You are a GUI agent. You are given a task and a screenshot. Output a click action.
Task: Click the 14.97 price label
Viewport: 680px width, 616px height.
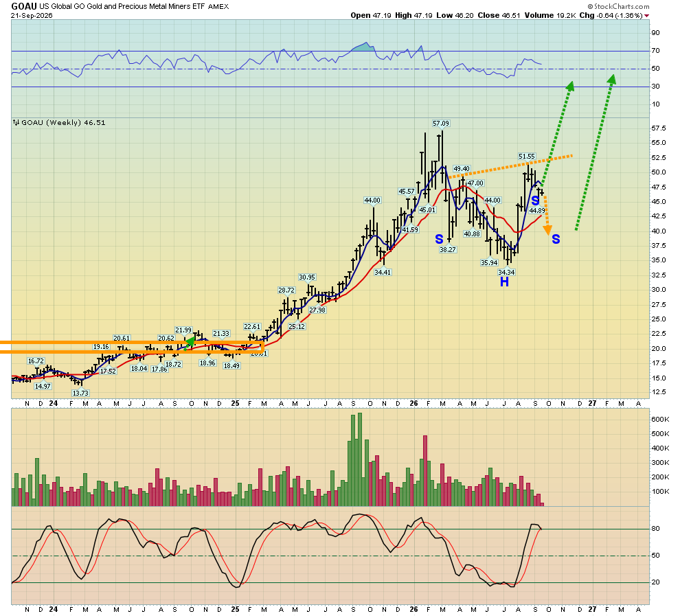click(43, 386)
